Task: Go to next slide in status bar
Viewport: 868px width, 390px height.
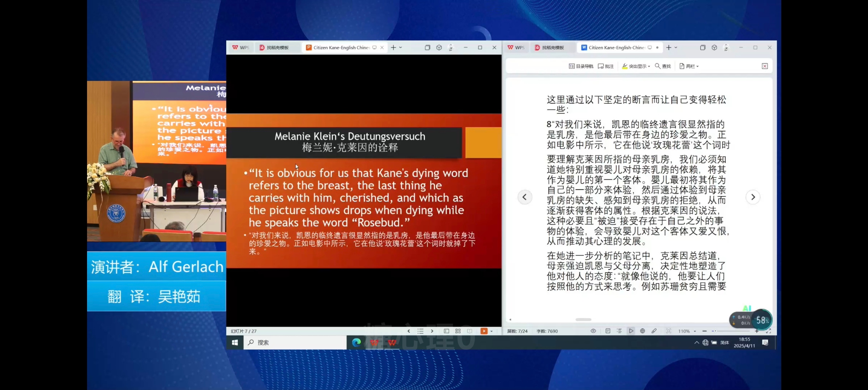Action: click(432, 331)
